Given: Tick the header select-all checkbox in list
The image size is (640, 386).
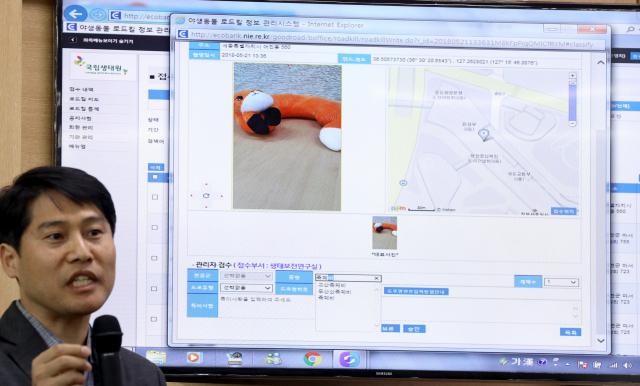Looking at the screenshot, I should (x=155, y=177).
